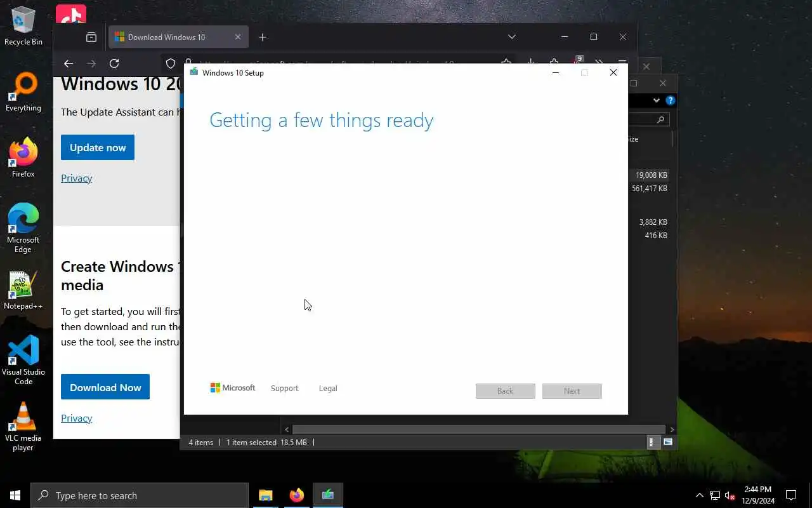Open the Privacy link under Update now
This screenshot has width=812, height=508.
pyautogui.click(x=77, y=178)
